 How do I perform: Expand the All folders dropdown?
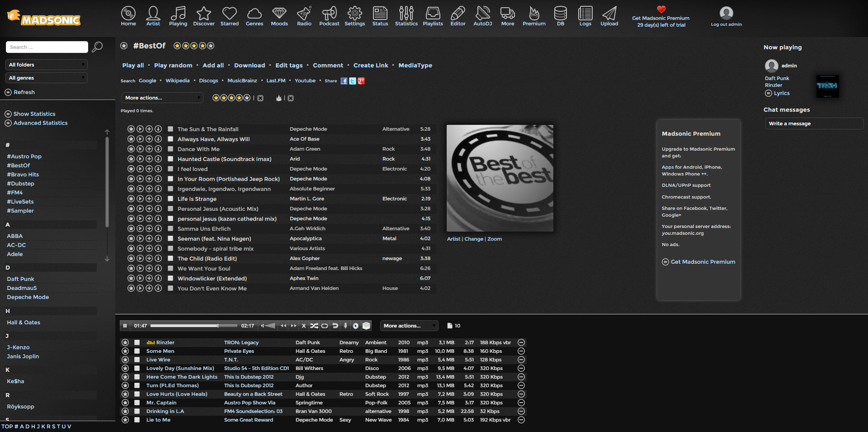47,65
